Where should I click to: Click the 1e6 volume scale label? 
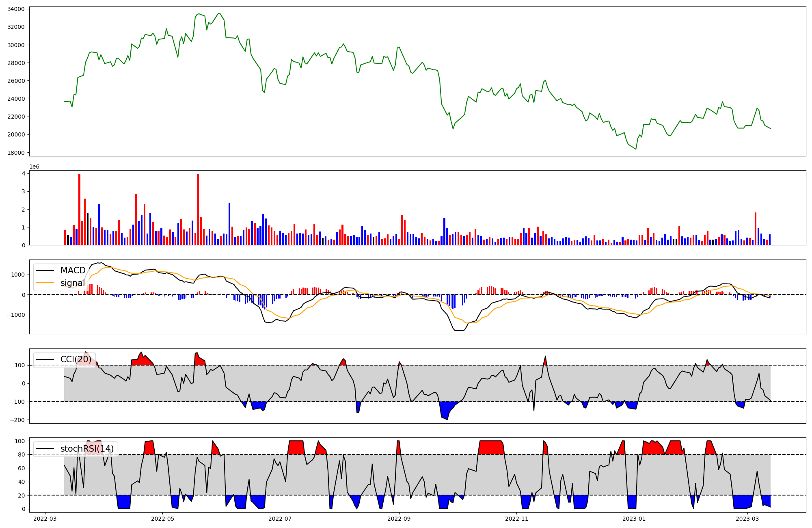pyautogui.click(x=34, y=167)
